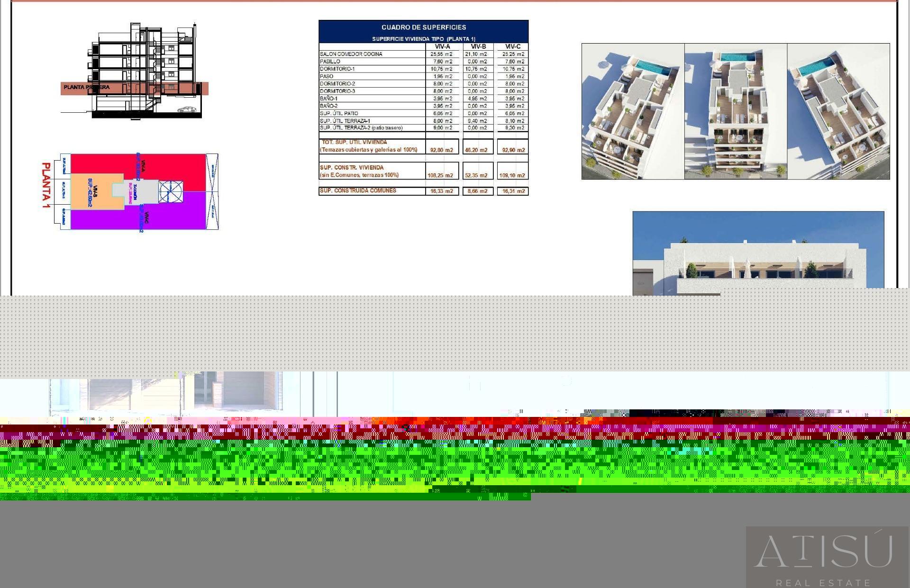Click the car icon in section drawing
This screenshot has width=910, height=588.
(x=187, y=109)
